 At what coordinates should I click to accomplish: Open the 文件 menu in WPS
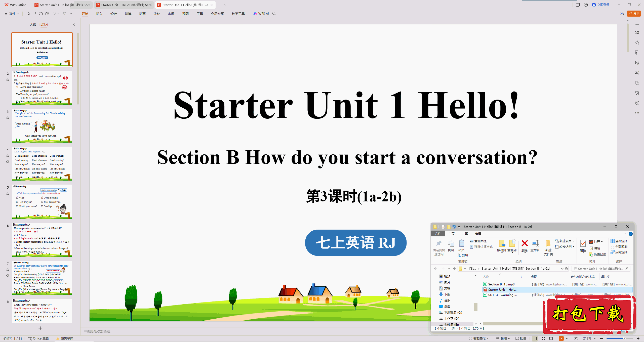[12, 14]
